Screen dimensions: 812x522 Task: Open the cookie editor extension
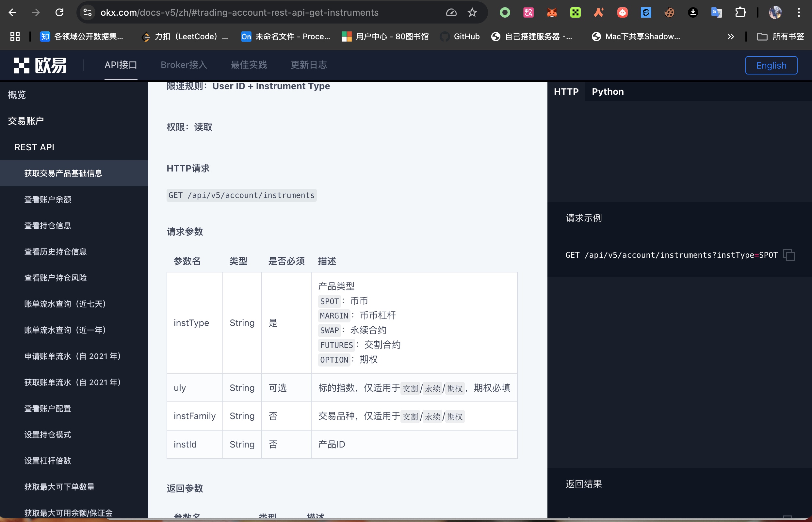tap(669, 12)
